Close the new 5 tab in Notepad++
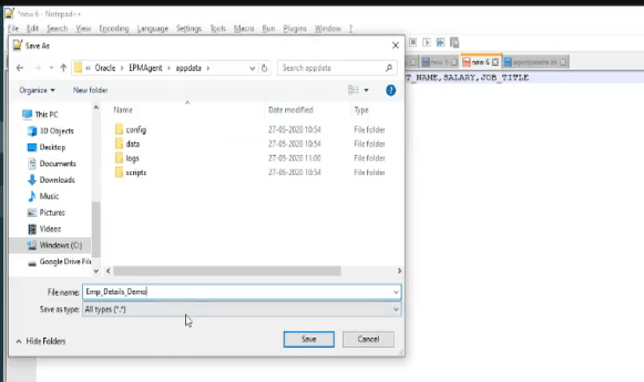The height and width of the screenshot is (382, 644). [454, 62]
